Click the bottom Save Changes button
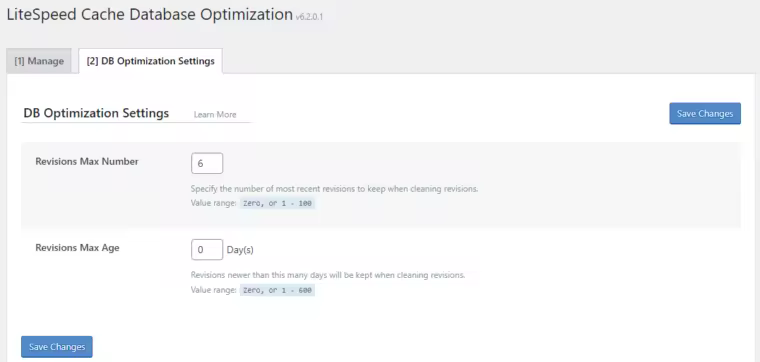This screenshot has width=760, height=362. pyautogui.click(x=57, y=347)
